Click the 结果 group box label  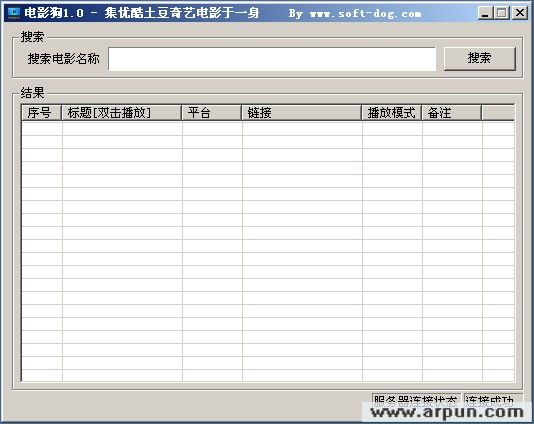click(x=32, y=93)
